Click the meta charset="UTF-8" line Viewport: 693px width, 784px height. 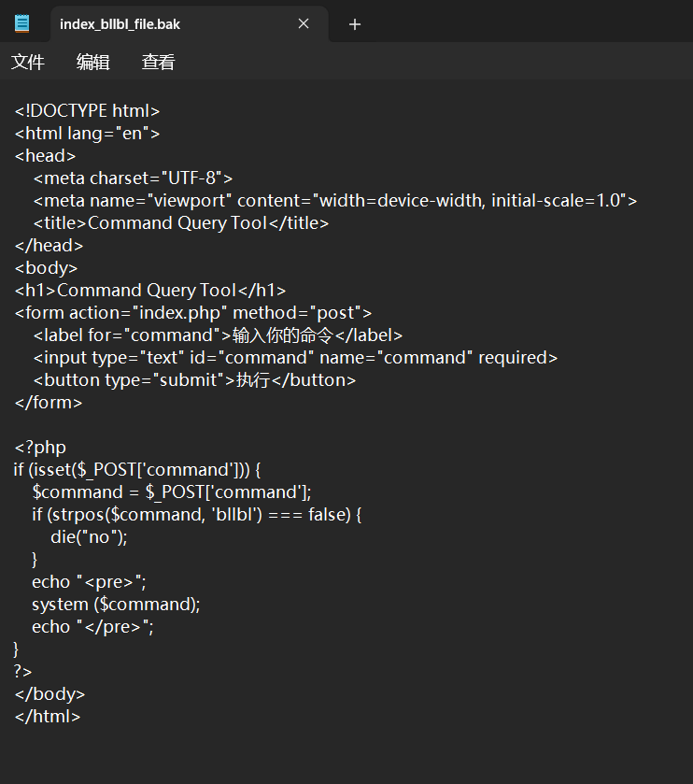[x=133, y=178]
